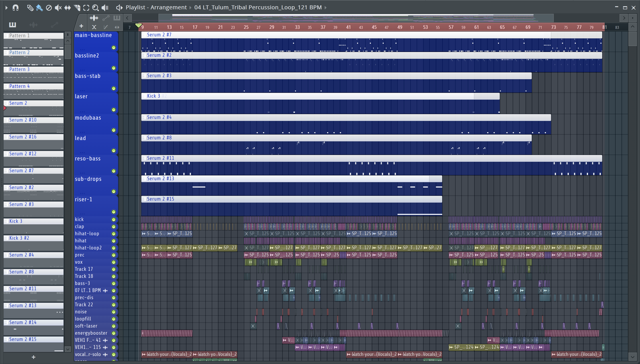Select the Delete tool

pos(49,8)
